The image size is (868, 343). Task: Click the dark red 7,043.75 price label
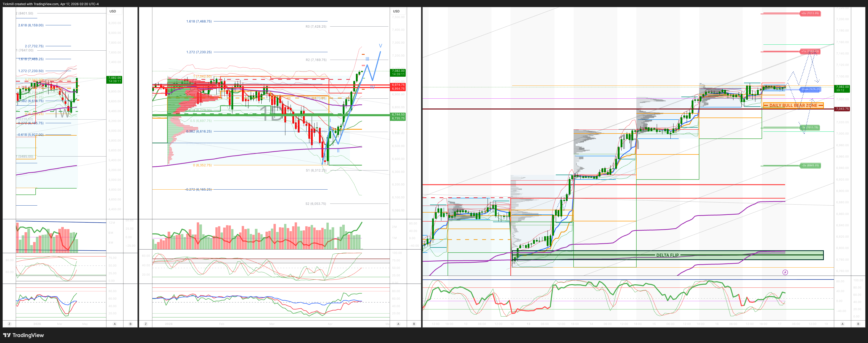(x=842, y=109)
